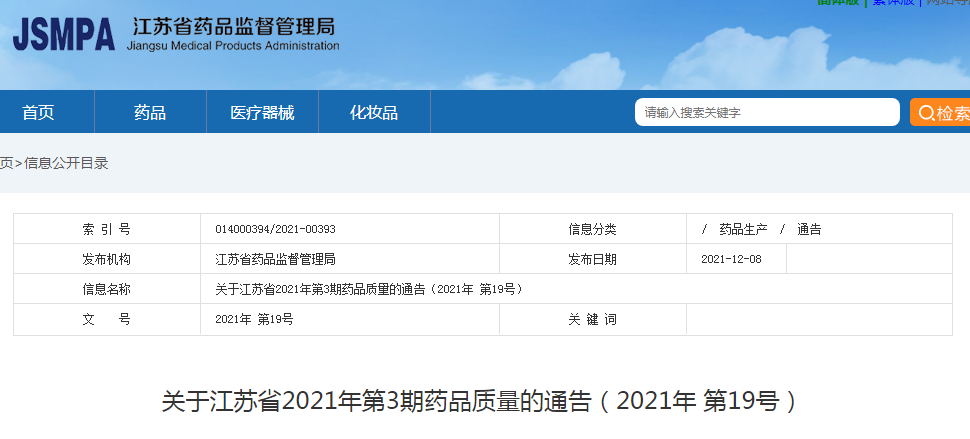Click the 索引号 label cell
The width and height of the screenshot is (970, 439).
pos(107,229)
